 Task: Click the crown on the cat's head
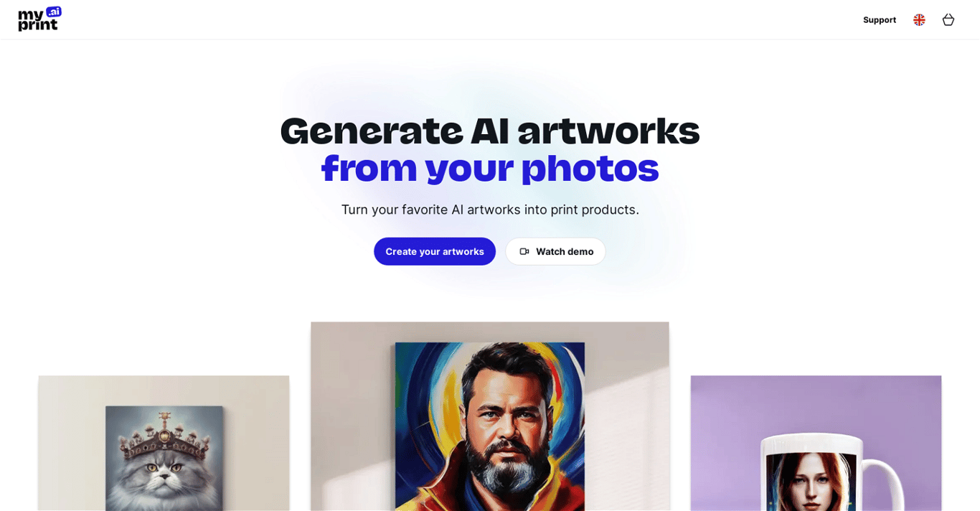[x=163, y=431]
